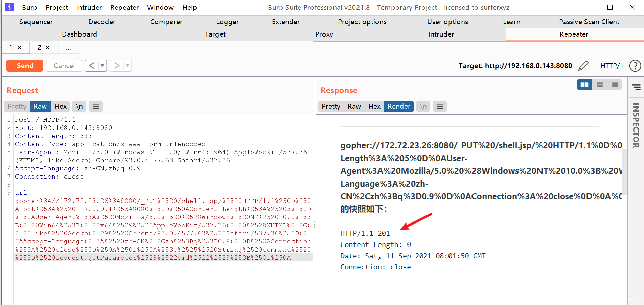This screenshot has width=644, height=305.
Task: Switch response view to Raw
Action: pyautogui.click(x=354, y=106)
